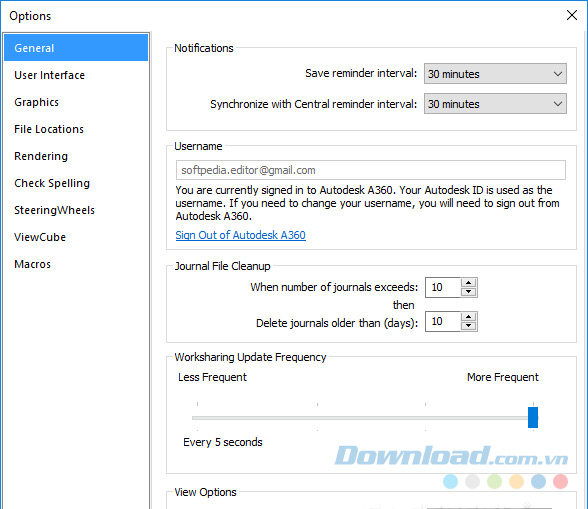Image resolution: width=588 pixels, height=509 pixels.
Task: Increase delete journals older than days
Action: (x=468, y=317)
